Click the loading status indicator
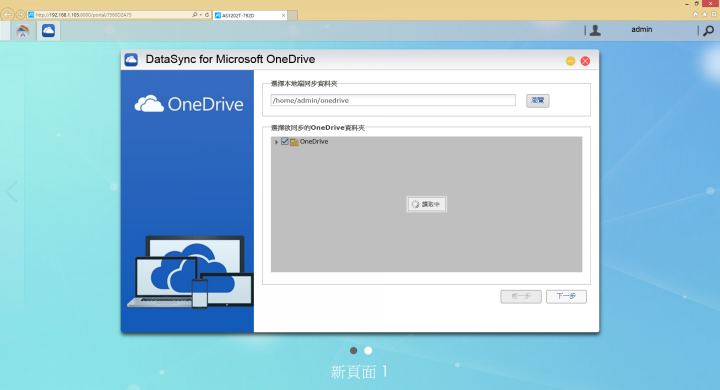This screenshot has height=390, width=720. (x=427, y=204)
